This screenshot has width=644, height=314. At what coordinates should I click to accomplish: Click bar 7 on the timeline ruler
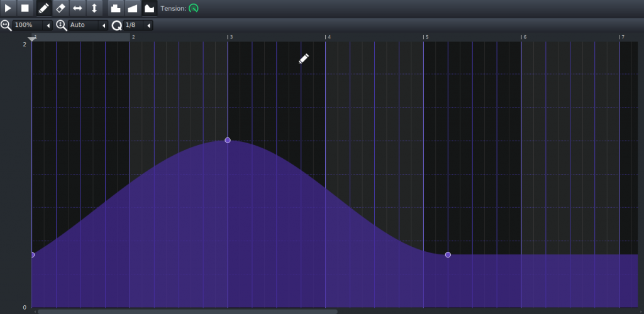click(622, 37)
